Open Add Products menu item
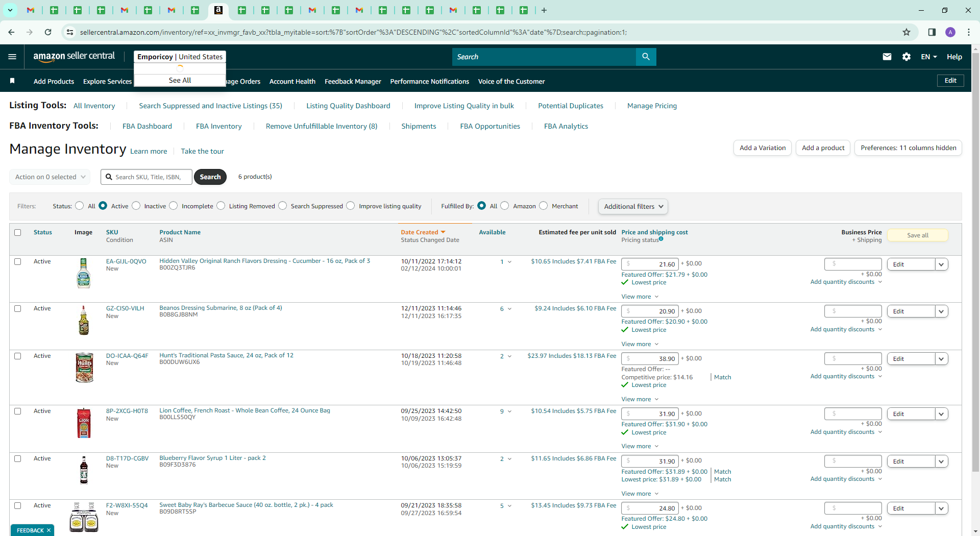The width and height of the screenshot is (980, 536). coord(54,81)
